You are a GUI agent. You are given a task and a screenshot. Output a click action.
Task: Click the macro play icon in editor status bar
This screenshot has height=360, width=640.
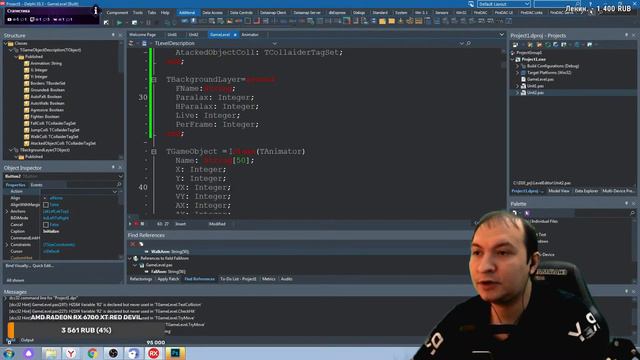(131, 224)
